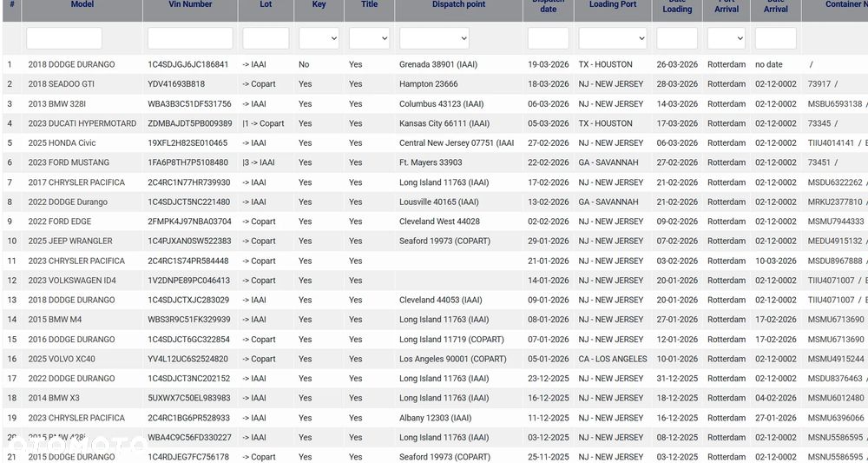Select the 2023 DUCATI HYPERMOTARD model cell
This screenshot has height=463, width=868.
coord(82,123)
